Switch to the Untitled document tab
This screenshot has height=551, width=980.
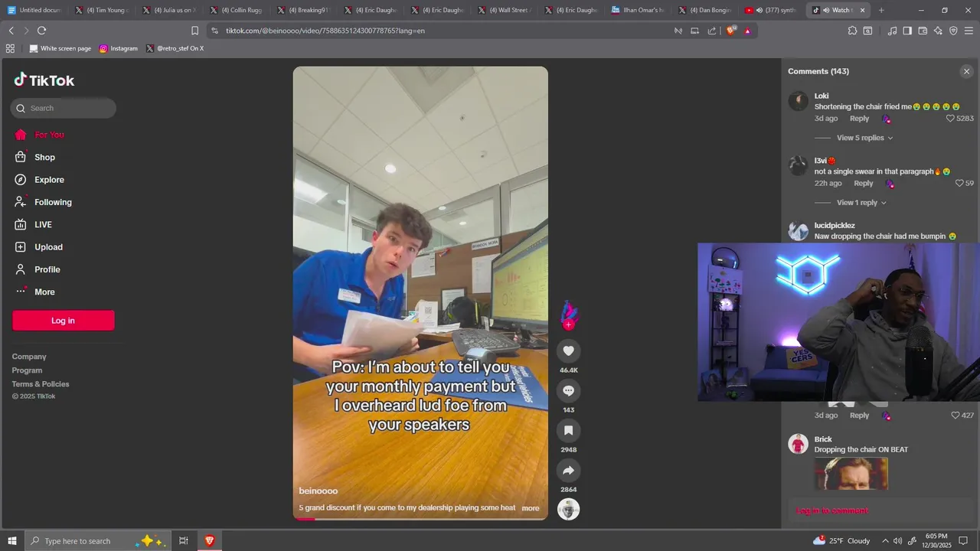34,10
